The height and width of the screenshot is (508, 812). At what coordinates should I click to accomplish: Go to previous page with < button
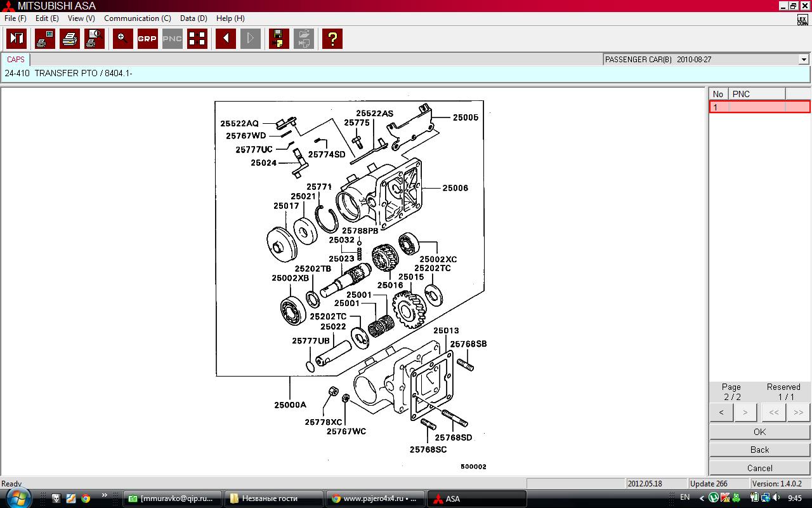[721, 412]
